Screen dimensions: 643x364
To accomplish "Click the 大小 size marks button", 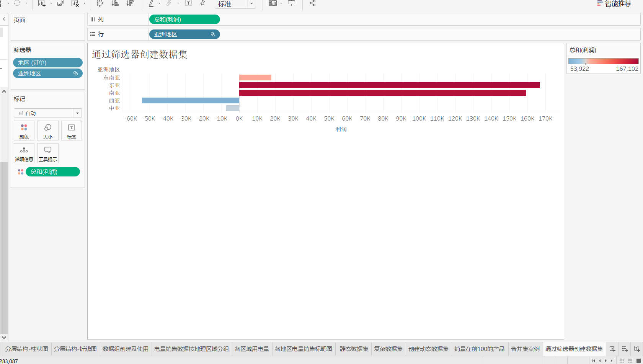I will (48, 131).
